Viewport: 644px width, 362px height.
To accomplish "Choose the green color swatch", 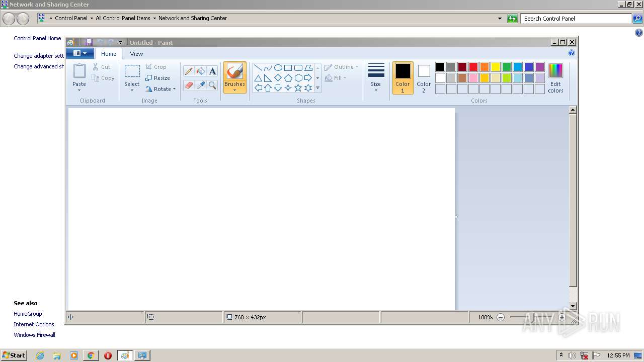I will pos(507,67).
